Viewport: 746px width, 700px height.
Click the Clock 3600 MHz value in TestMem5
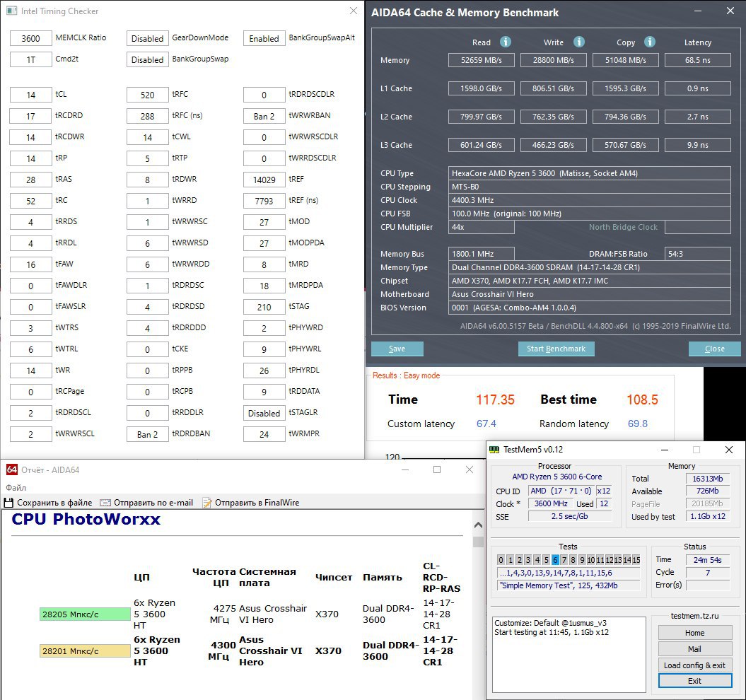tap(550, 503)
